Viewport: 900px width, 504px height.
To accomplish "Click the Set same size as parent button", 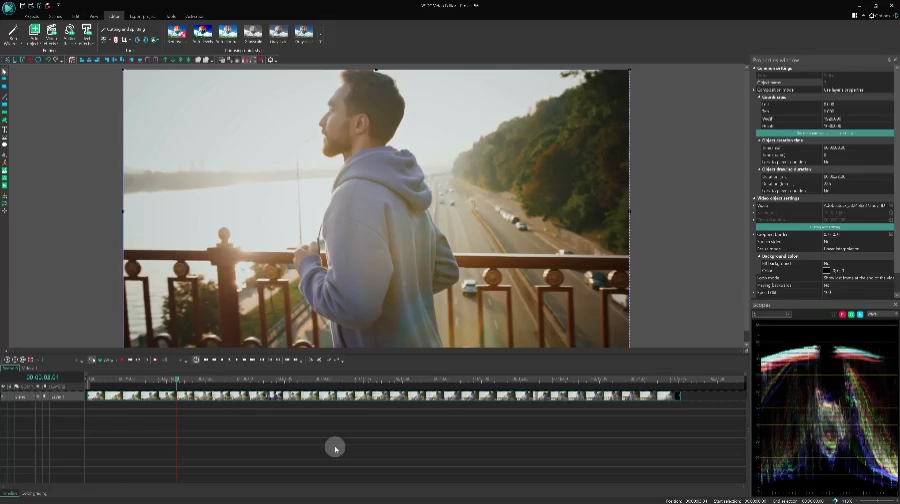I will 824,133.
